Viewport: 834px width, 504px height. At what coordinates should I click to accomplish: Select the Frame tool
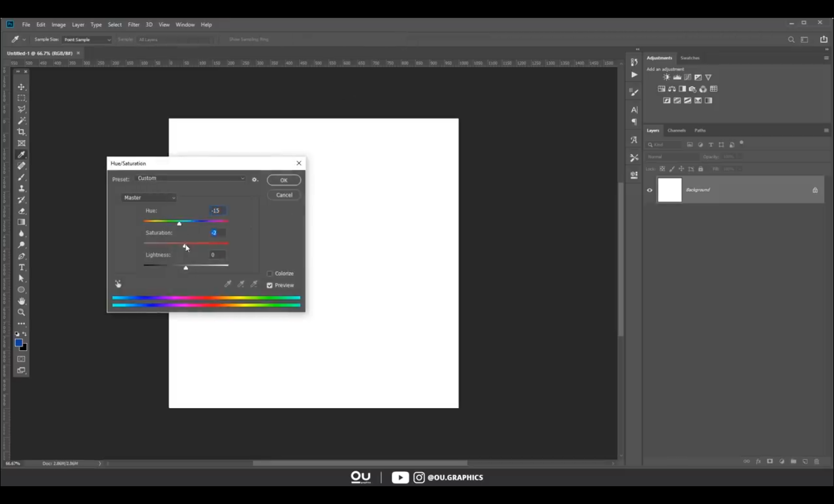coord(21,144)
